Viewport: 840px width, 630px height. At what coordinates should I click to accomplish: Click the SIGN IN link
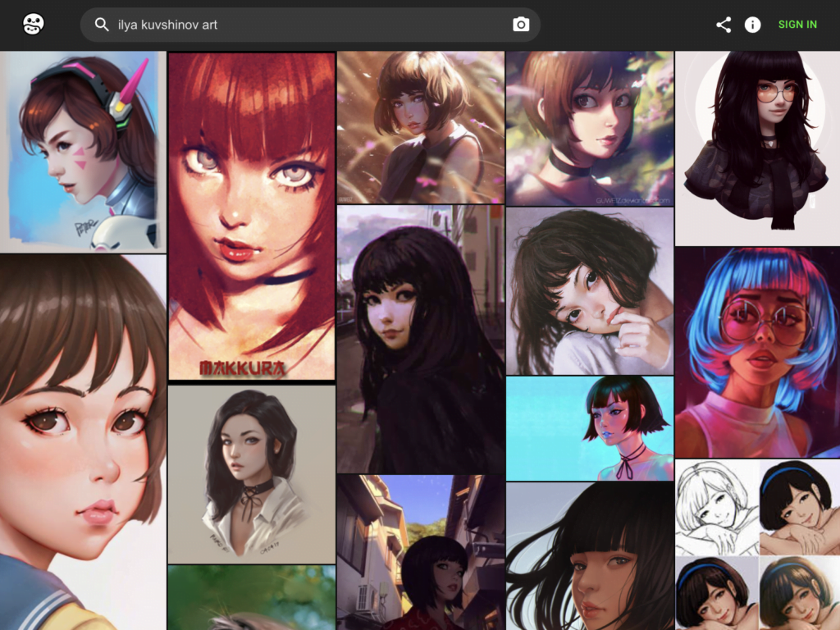click(797, 25)
